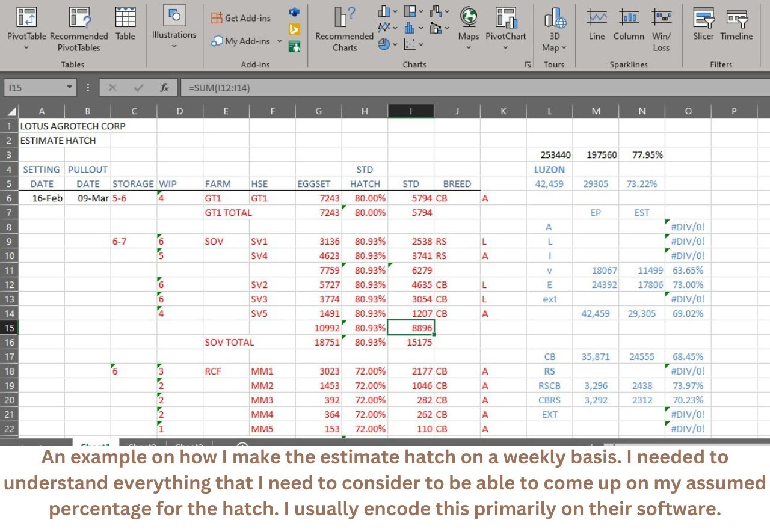Expand the PivotChart dropdown arrow
The image size is (770, 532).
pyautogui.click(x=505, y=48)
